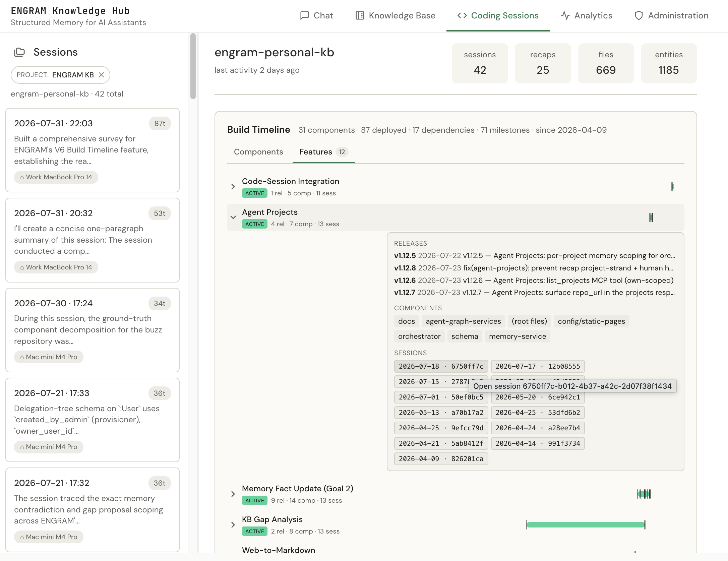The width and height of the screenshot is (728, 561).
Task: Click the sessions 42 stat card
Action: click(x=480, y=63)
